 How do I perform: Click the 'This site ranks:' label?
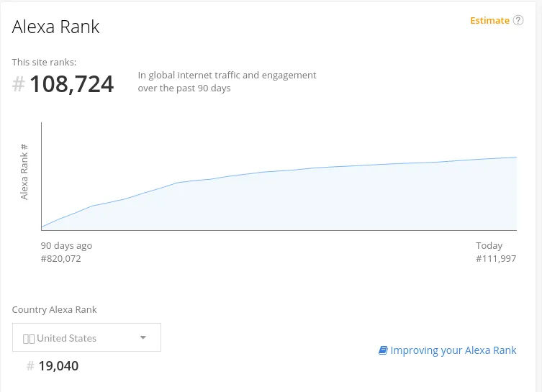[44, 62]
